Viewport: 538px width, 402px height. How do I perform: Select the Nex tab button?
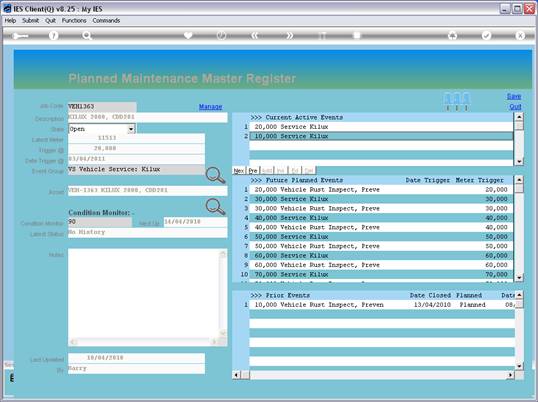[x=239, y=170]
